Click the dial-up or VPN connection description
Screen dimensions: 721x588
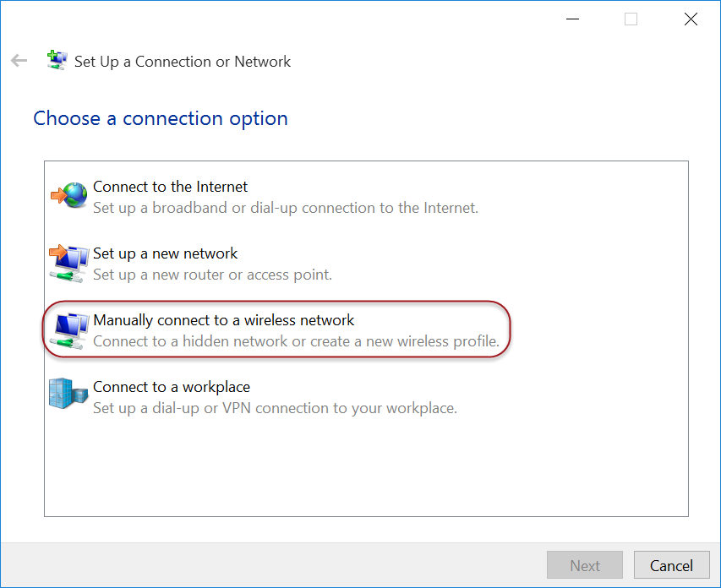pyautogui.click(x=275, y=408)
